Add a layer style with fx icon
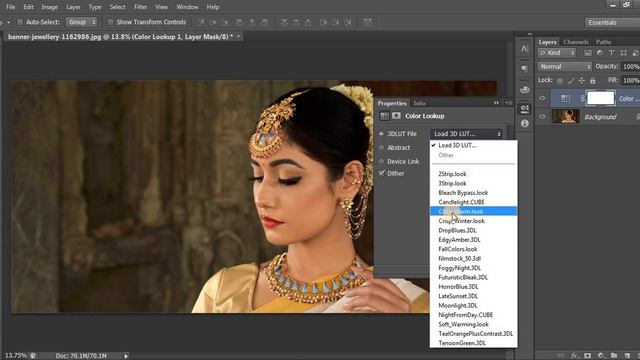 575,356
